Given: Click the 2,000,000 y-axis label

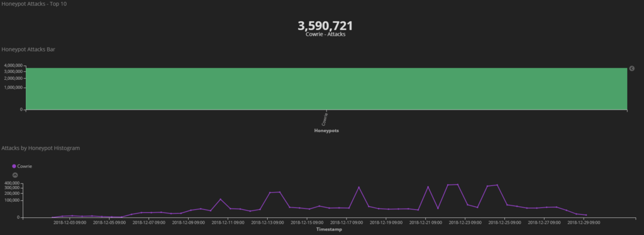Looking at the screenshot, I should click(13, 78).
